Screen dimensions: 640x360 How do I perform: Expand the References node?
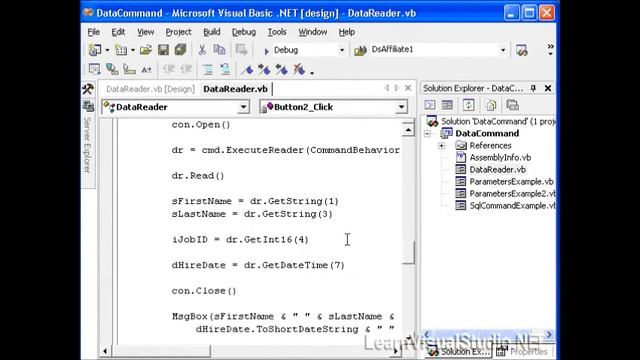pos(442,146)
